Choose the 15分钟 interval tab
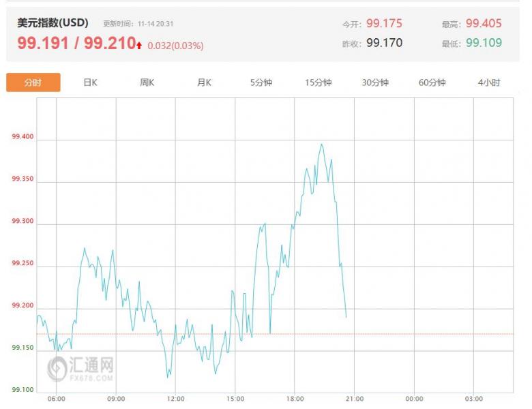Image resolution: width=532 pixels, height=409 pixels. (319, 82)
